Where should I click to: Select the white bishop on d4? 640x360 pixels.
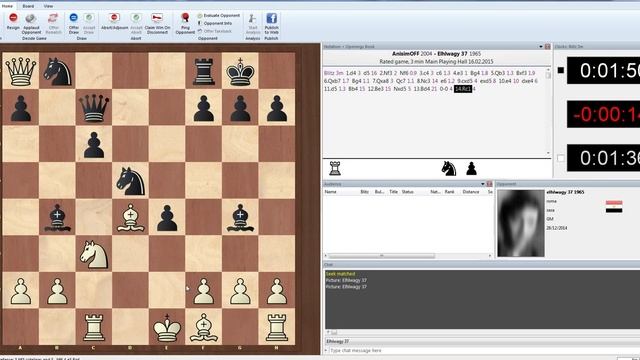(x=131, y=217)
